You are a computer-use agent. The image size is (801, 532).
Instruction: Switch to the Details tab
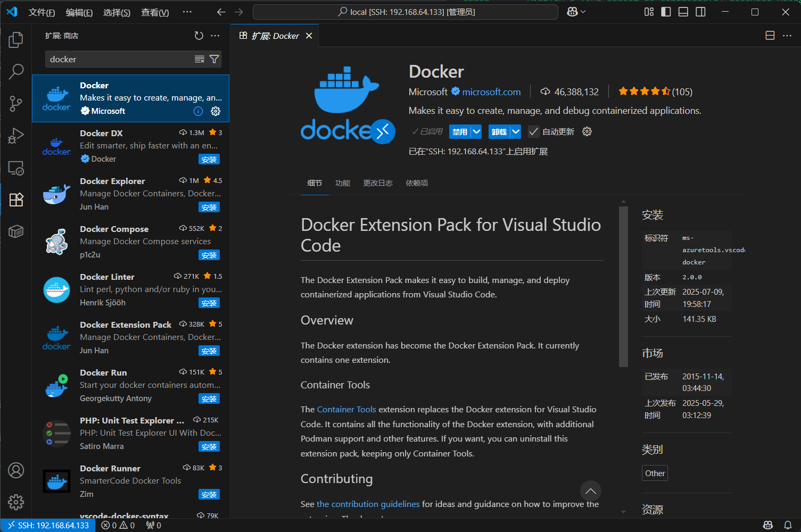coord(315,183)
